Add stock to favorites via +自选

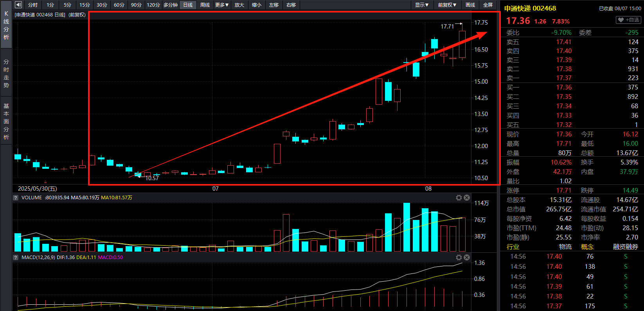(x=628, y=20)
